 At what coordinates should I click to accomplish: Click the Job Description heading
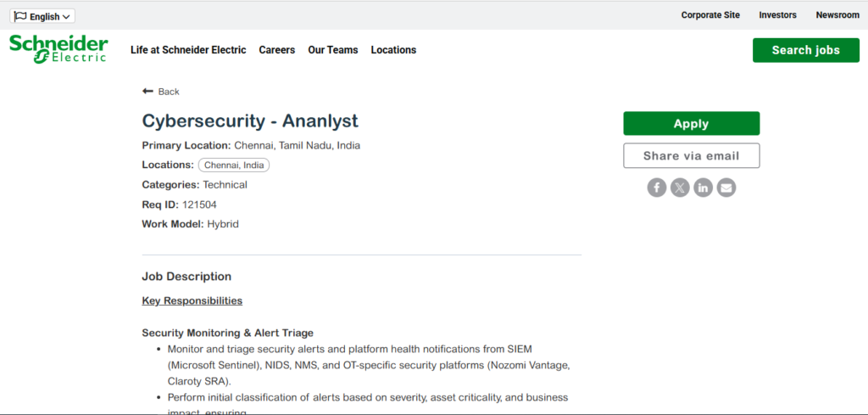(x=186, y=277)
